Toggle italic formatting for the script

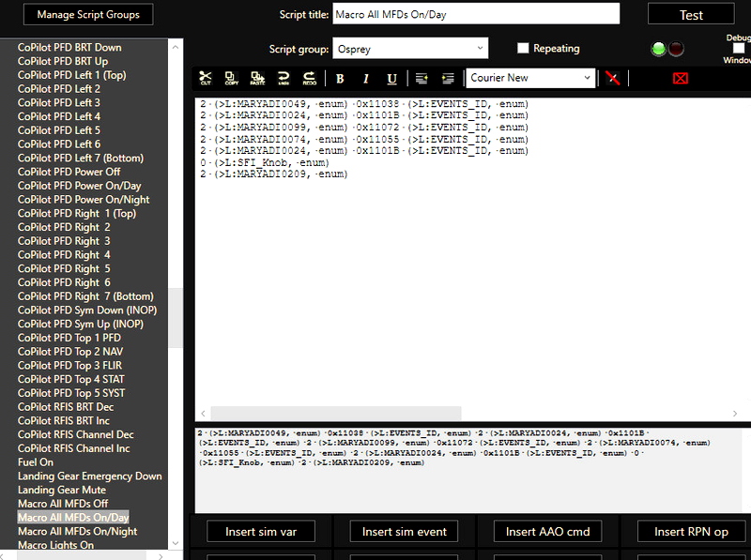click(x=364, y=78)
